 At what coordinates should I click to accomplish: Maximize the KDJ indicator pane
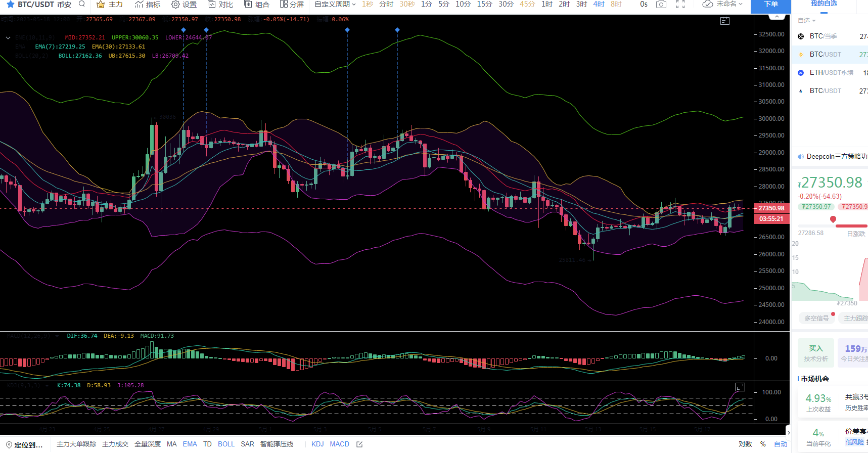(740, 387)
